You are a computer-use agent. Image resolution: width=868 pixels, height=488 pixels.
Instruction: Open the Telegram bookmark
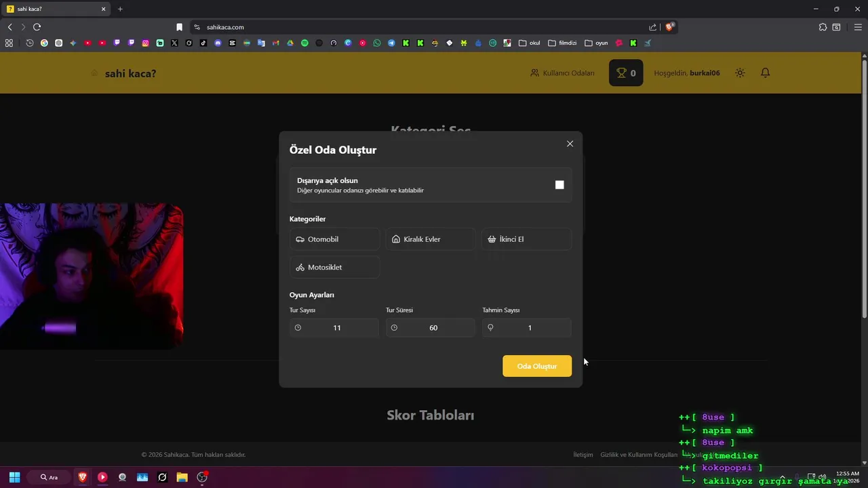point(391,43)
